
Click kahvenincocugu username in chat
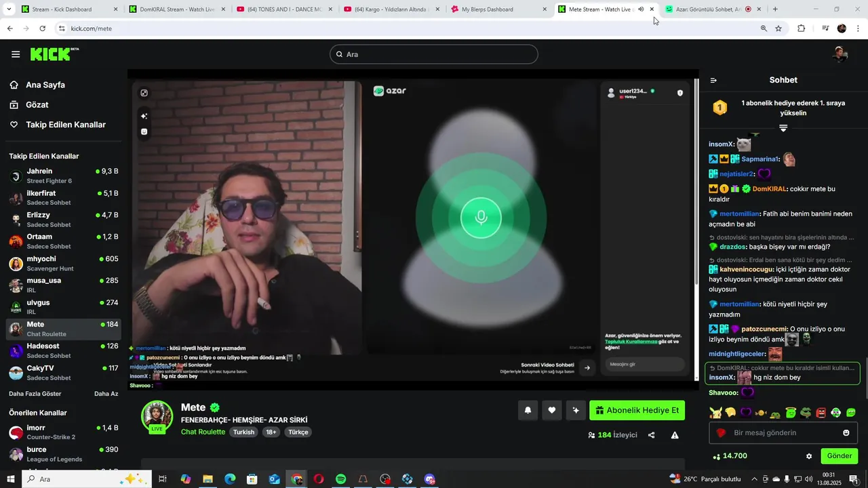click(x=747, y=269)
